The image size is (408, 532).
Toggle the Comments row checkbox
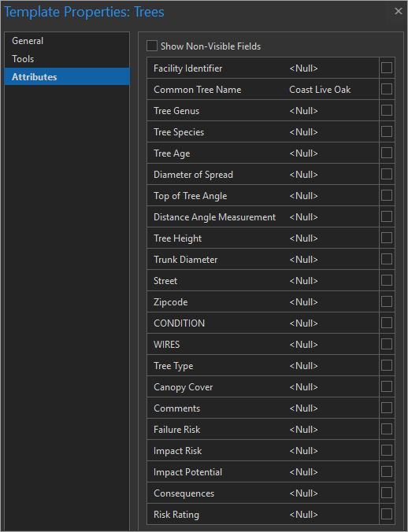click(x=387, y=408)
